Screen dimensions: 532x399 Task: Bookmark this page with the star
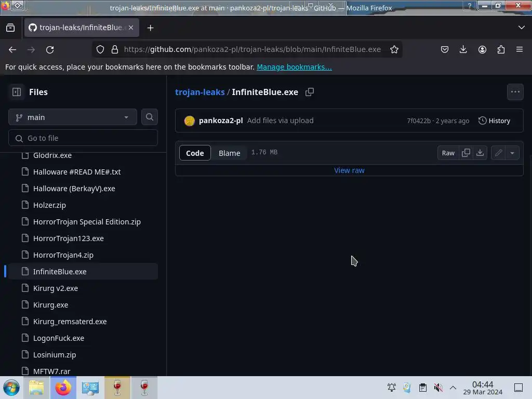point(394,49)
